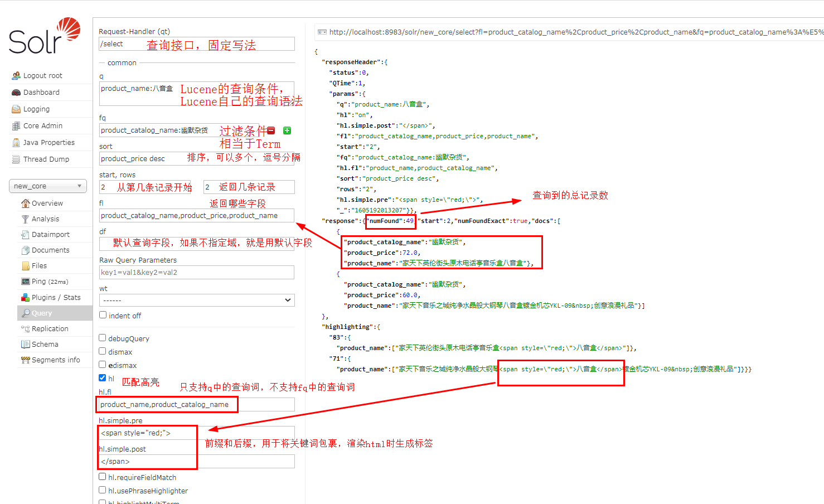This screenshot has width=824, height=504.
Task: Enable the edismax checkbox
Action: click(103, 365)
